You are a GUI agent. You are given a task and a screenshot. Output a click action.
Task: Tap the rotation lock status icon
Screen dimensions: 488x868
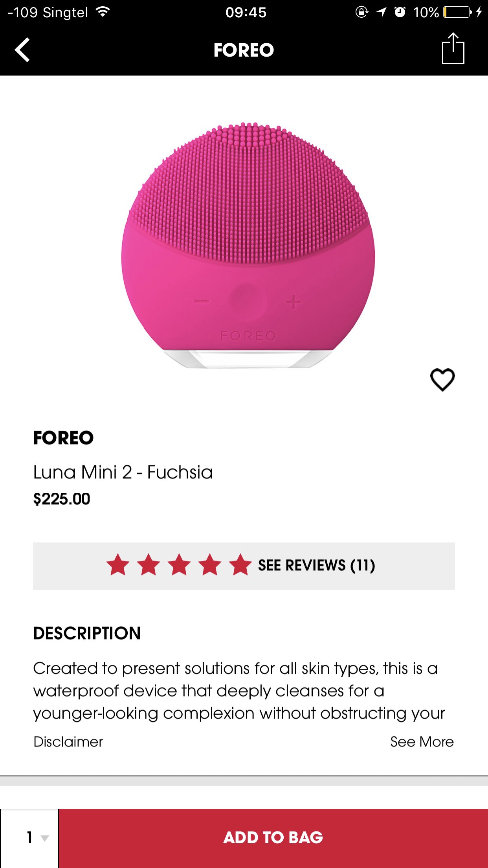coord(361,12)
